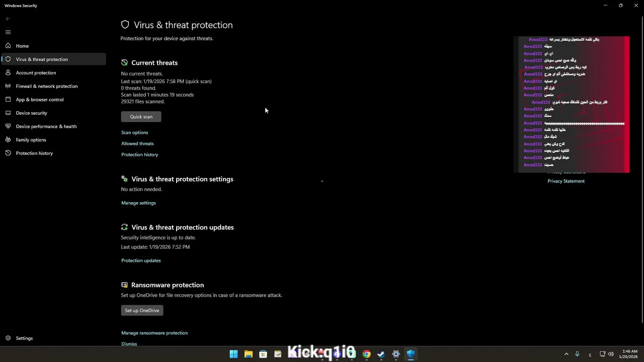
Task: Click the back arrow button
Action: click(x=8, y=19)
